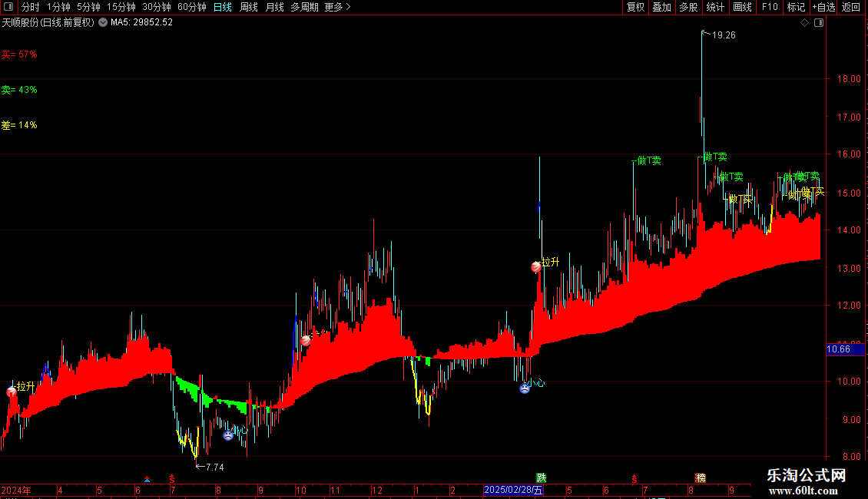Click month 12 on the time axis

[x=377, y=490]
